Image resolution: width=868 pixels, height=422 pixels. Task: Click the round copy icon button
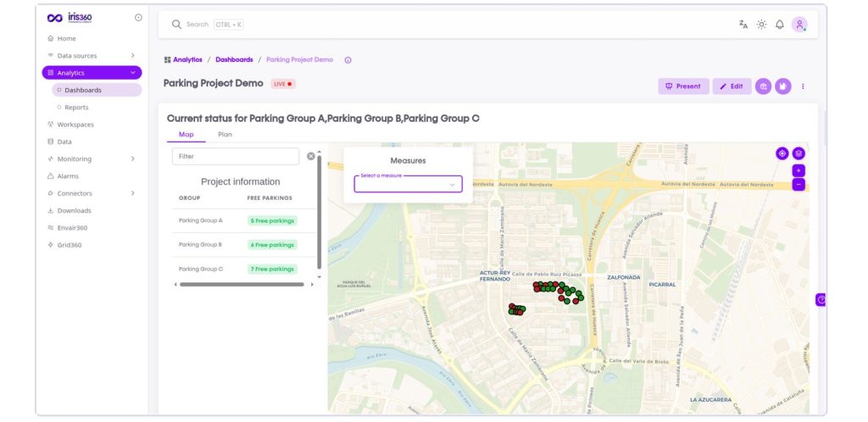point(782,86)
